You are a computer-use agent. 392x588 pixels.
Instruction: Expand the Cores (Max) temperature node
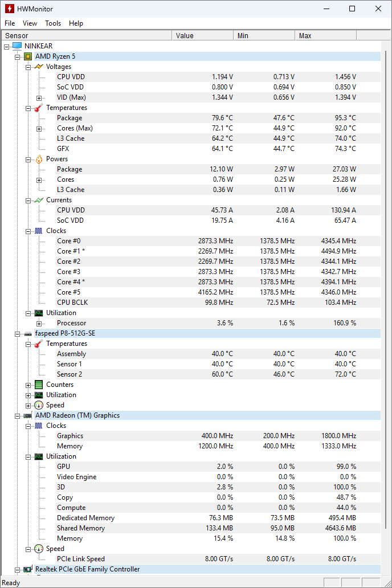click(39, 128)
